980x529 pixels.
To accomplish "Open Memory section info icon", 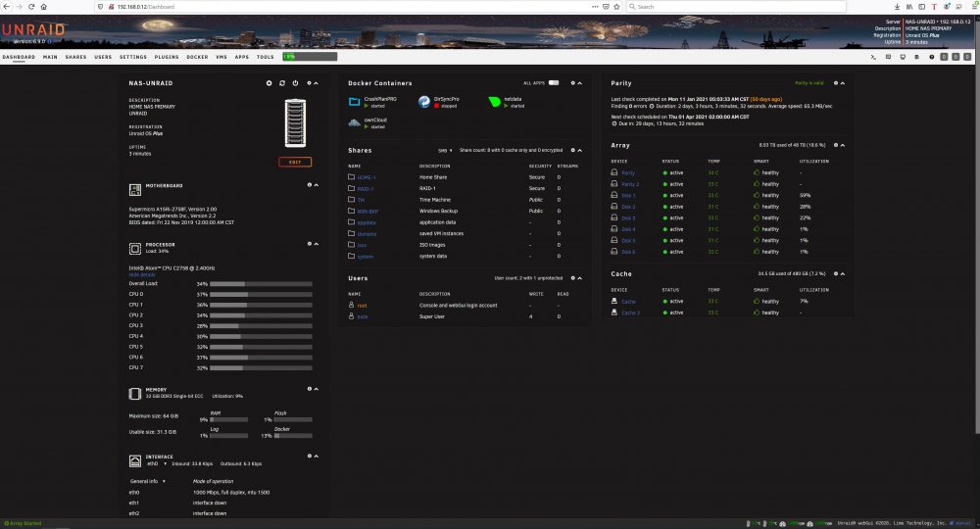I will [309, 389].
